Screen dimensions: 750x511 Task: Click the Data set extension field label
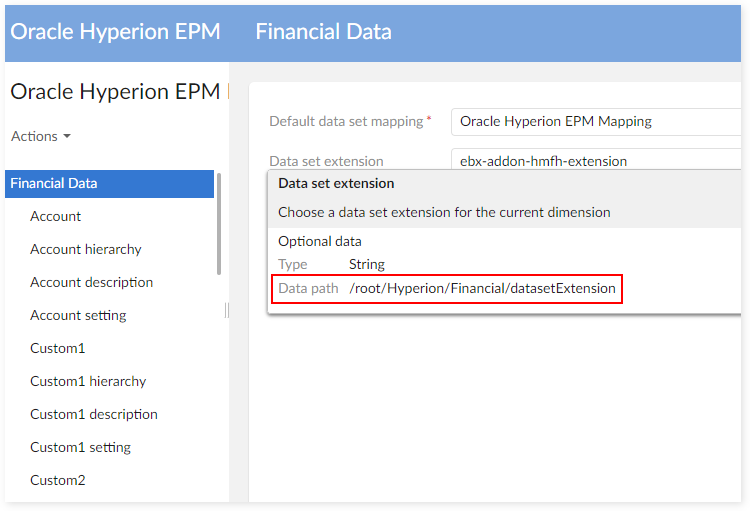pyautogui.click(x=326, y=160)
